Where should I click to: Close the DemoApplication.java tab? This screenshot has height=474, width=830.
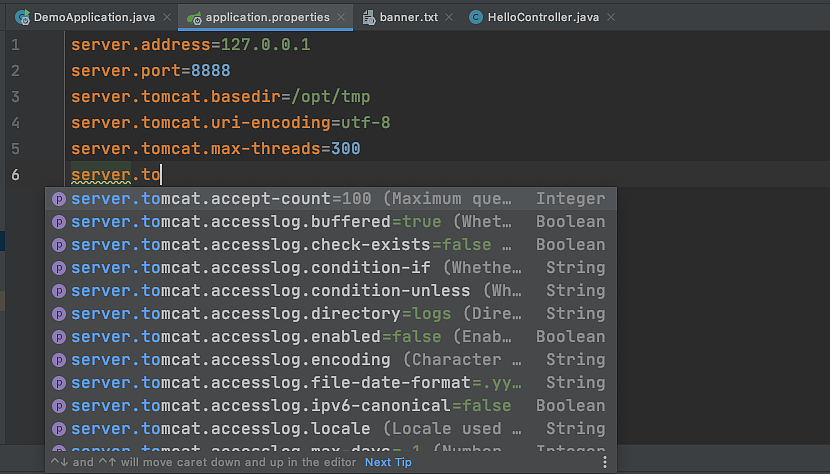click(x=165, y=17)
